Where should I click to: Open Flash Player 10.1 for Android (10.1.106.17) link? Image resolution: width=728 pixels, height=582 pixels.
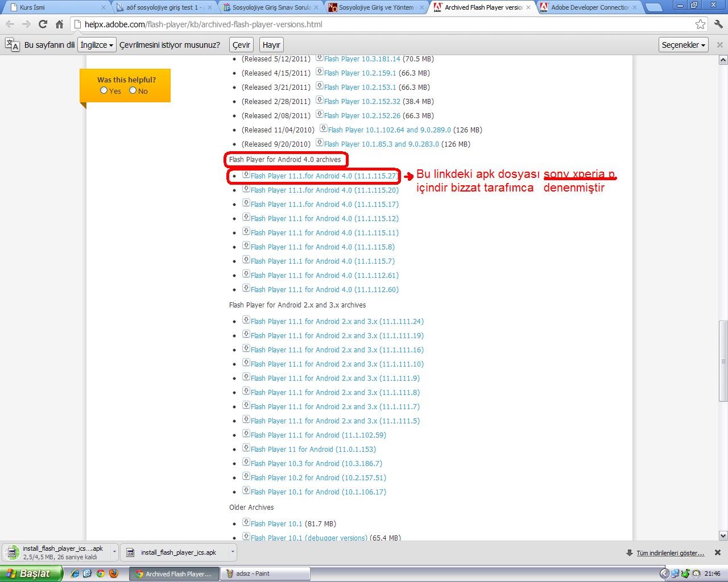point(318,492)
